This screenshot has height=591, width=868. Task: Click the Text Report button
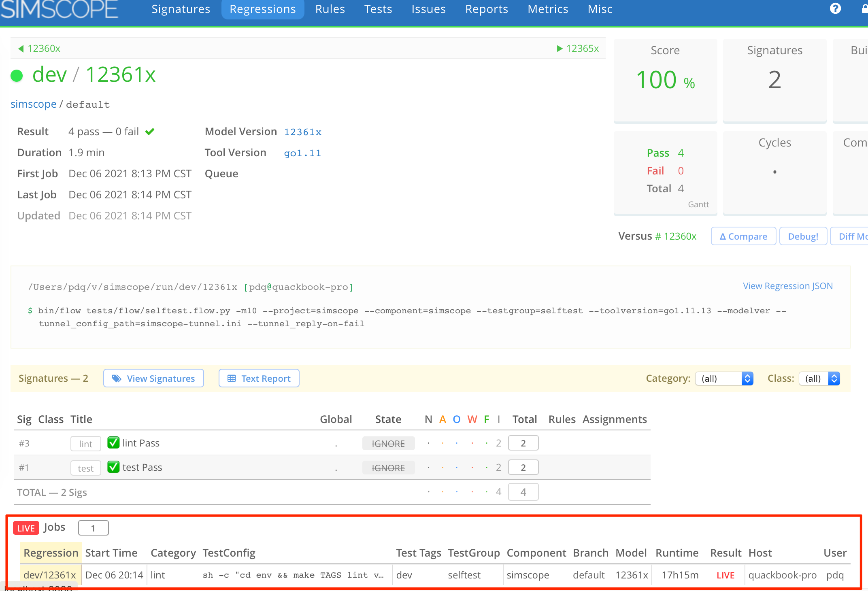(259, 378)
